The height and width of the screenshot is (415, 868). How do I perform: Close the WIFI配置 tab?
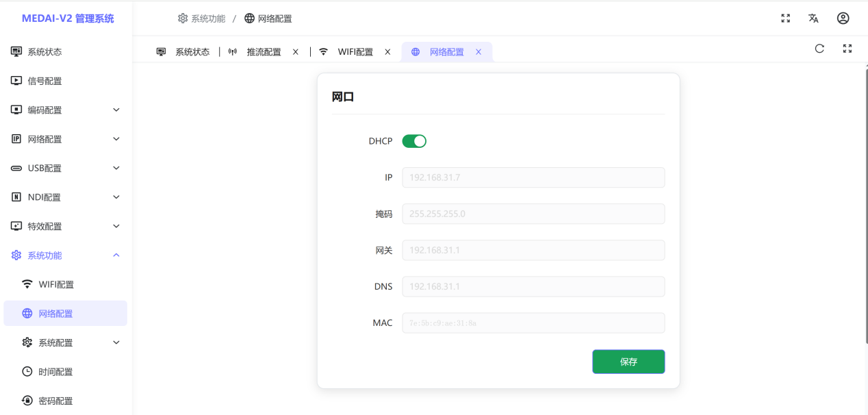pos(387,52)
